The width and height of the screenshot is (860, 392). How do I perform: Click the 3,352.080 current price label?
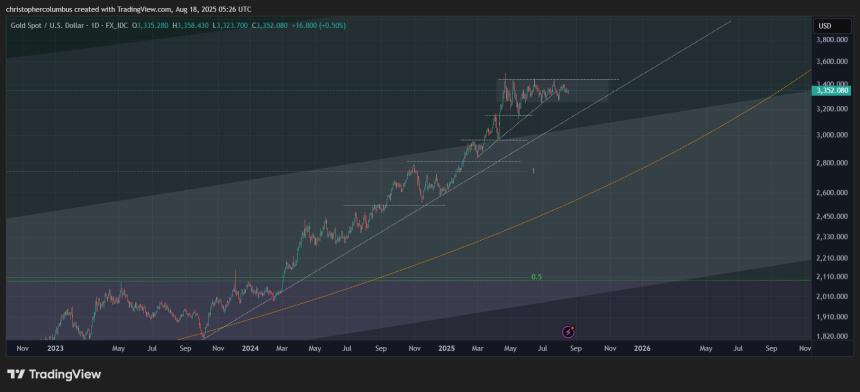(833, 90)
